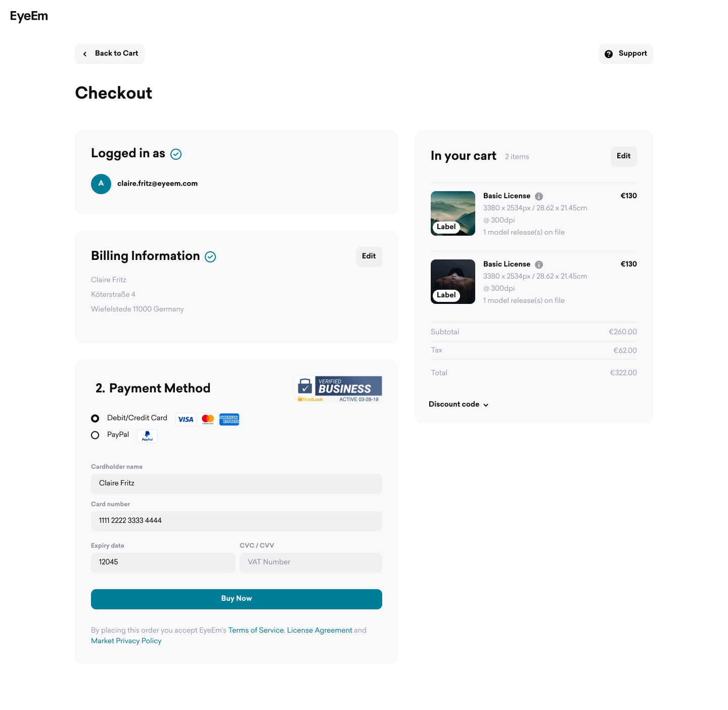Click the EyeEm logo
The height and width of the screenshot is (710, 728).
[29, 16]
